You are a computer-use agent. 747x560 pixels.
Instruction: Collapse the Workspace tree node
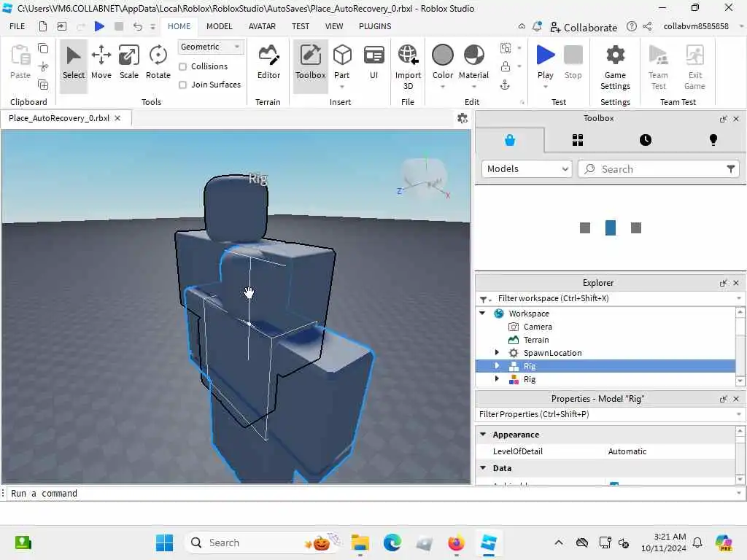point(482,314)
